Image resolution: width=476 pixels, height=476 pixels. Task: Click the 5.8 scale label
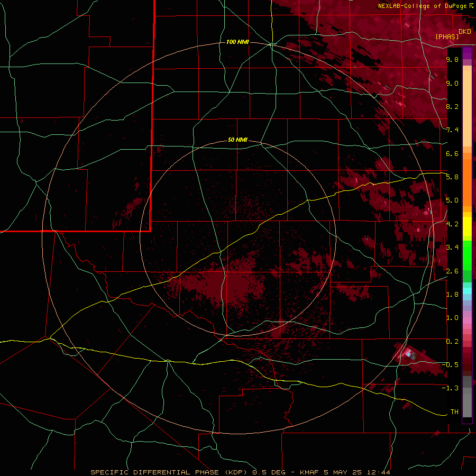(452, 177)
